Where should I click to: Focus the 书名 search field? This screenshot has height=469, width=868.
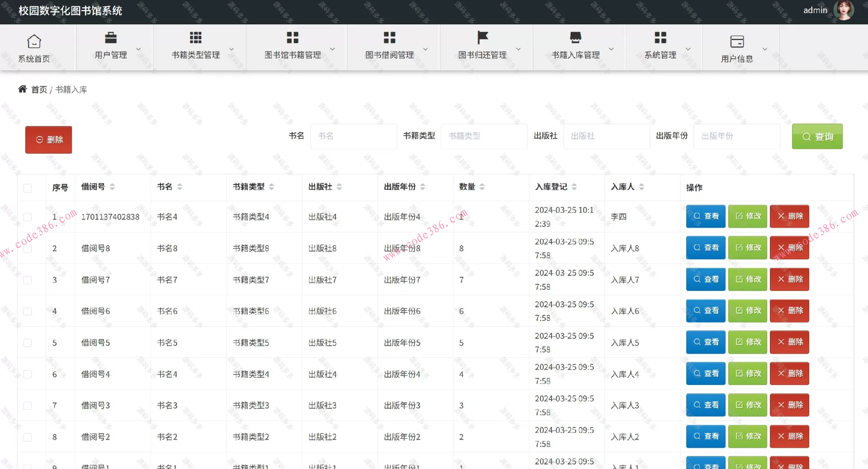(354, 136)
